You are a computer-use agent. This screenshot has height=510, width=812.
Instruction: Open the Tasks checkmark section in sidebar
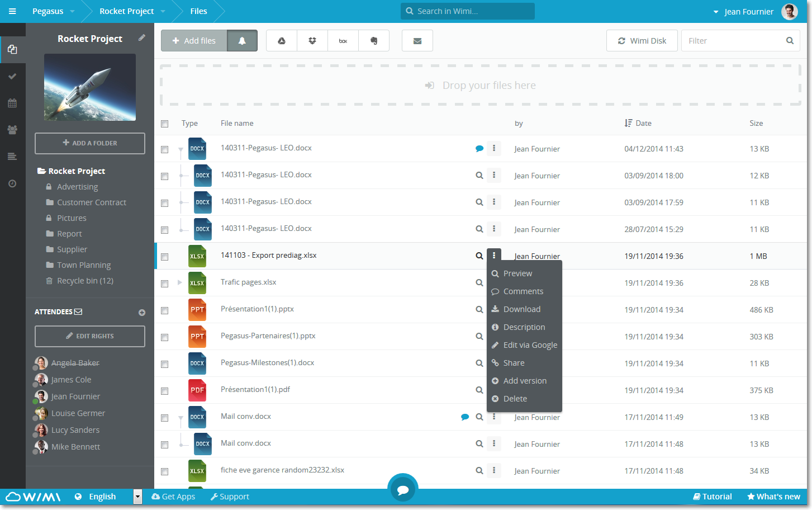(12, 76)
